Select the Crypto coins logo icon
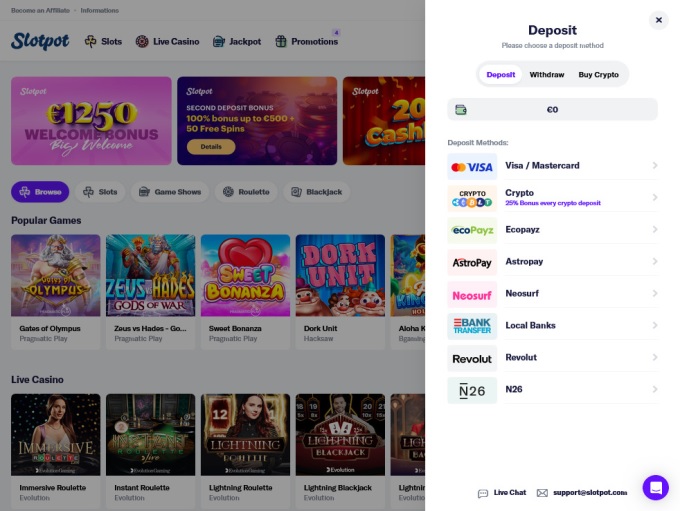This screenshot has width=680, height=511. click(x=472, y=198)
